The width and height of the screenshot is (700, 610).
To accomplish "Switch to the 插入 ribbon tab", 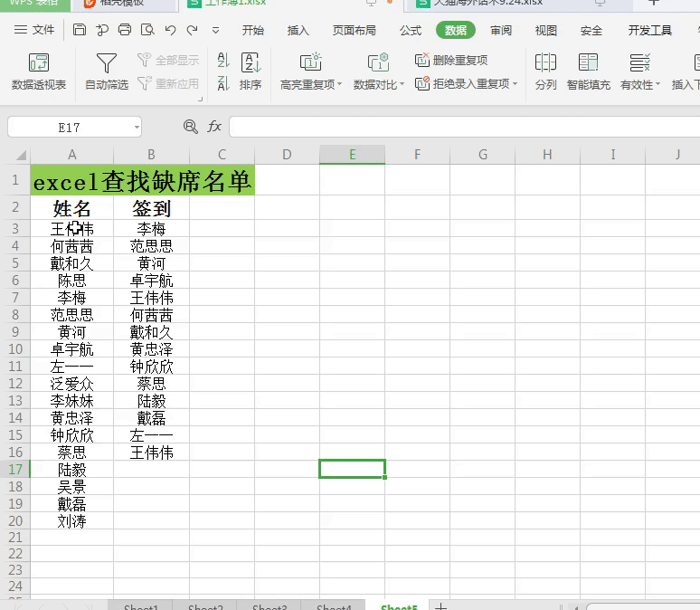I will click(x=298, y=31).
